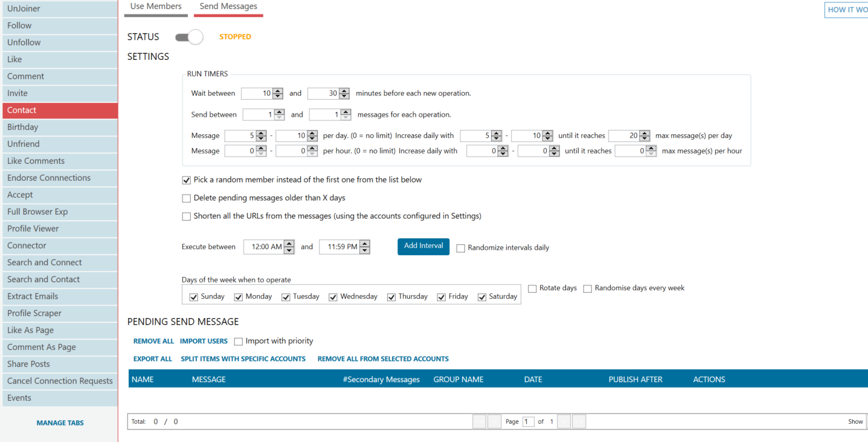Click the 'Add Interval' button
The height and width of the screenshot is (442, 868).
click(x=423, y=246)
